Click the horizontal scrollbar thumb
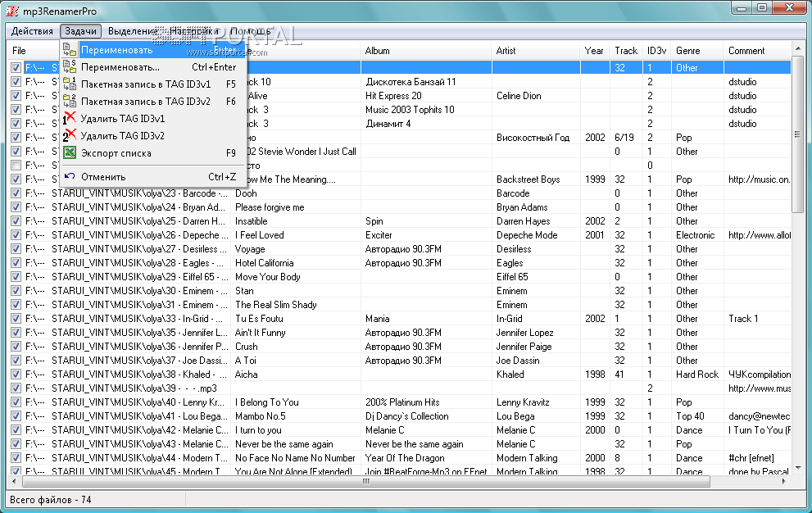The image size is (812, 513). [x=366, y=481]
